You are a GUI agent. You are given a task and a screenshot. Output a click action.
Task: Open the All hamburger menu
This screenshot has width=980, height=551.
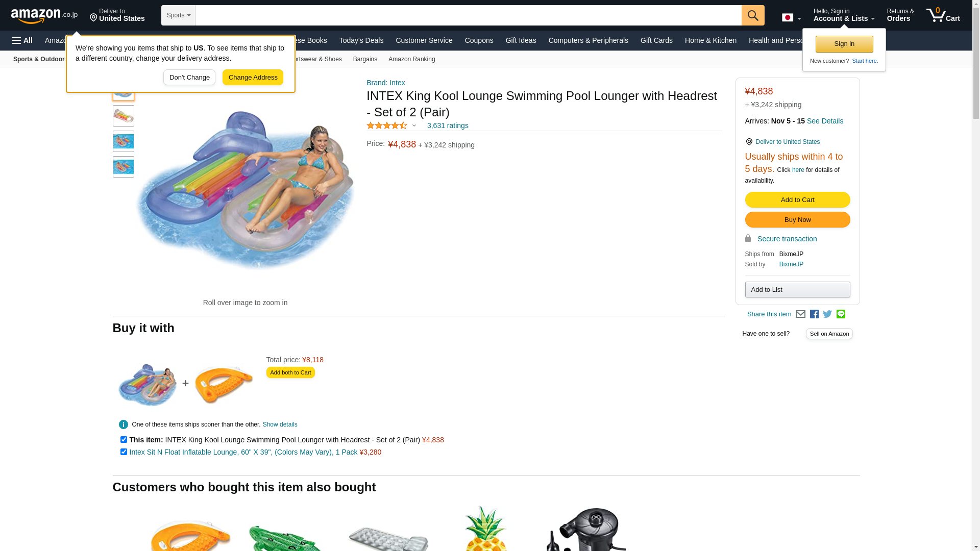tap(22, 40)
